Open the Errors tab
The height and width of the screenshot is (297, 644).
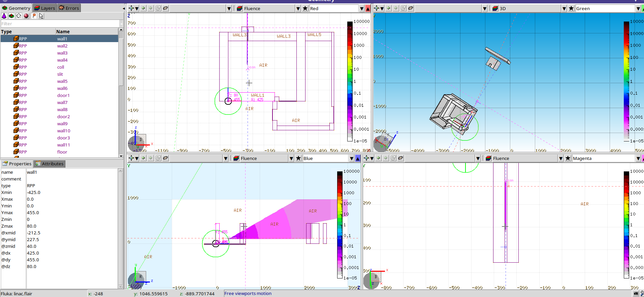point(69,8)
